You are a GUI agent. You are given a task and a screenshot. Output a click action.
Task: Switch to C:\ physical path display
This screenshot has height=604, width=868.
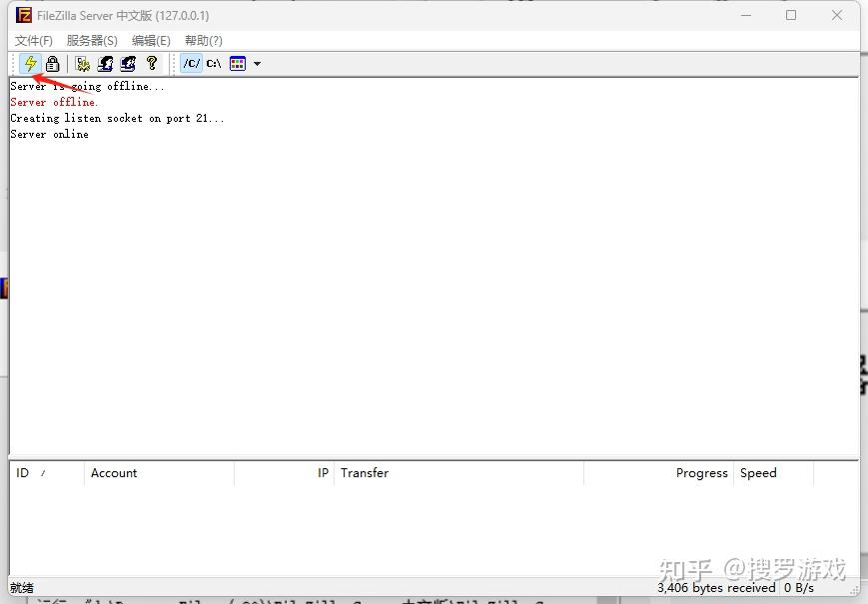pyautogui.click(x=214, y=64)
